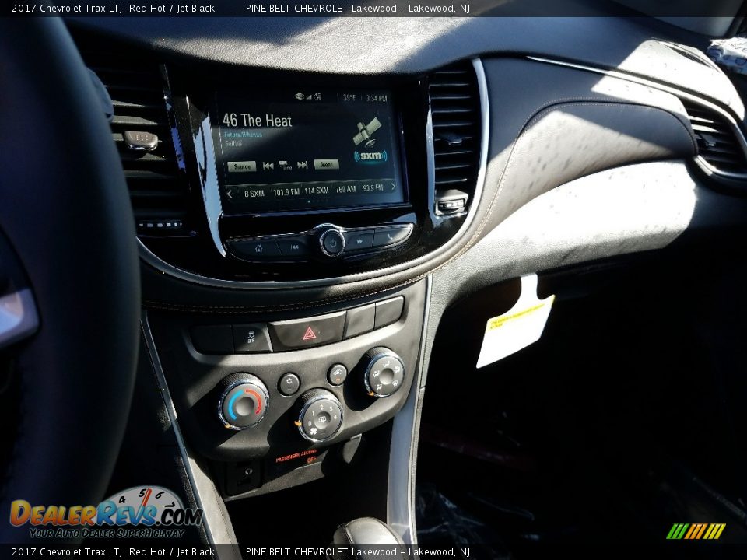
Task: Tap the seek-forward icon on the radio screen
Action: tap(302, 166)
